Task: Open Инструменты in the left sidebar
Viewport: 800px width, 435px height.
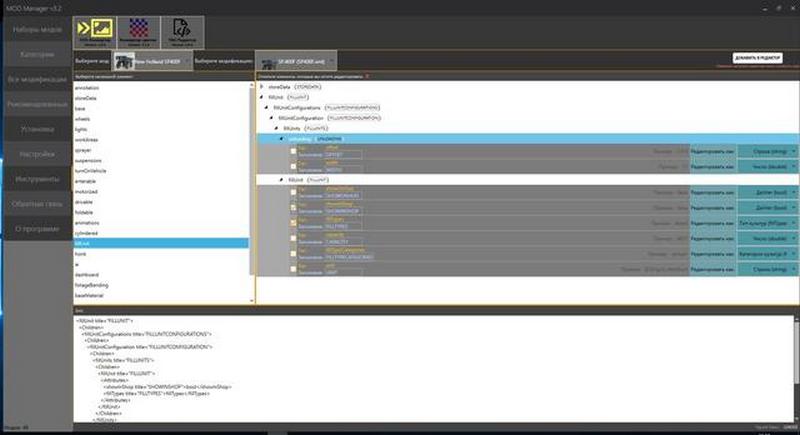Action: pos(35,179)
